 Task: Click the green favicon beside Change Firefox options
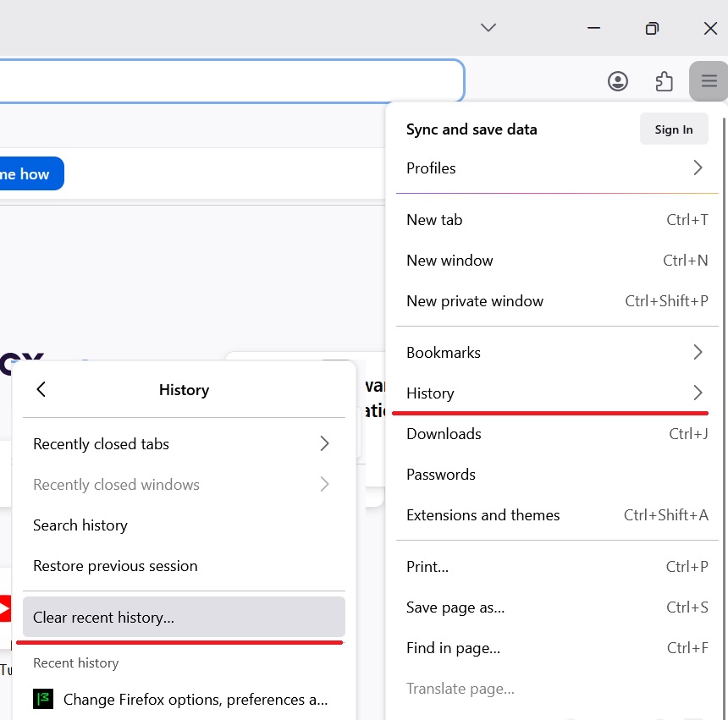pos(41,699)
